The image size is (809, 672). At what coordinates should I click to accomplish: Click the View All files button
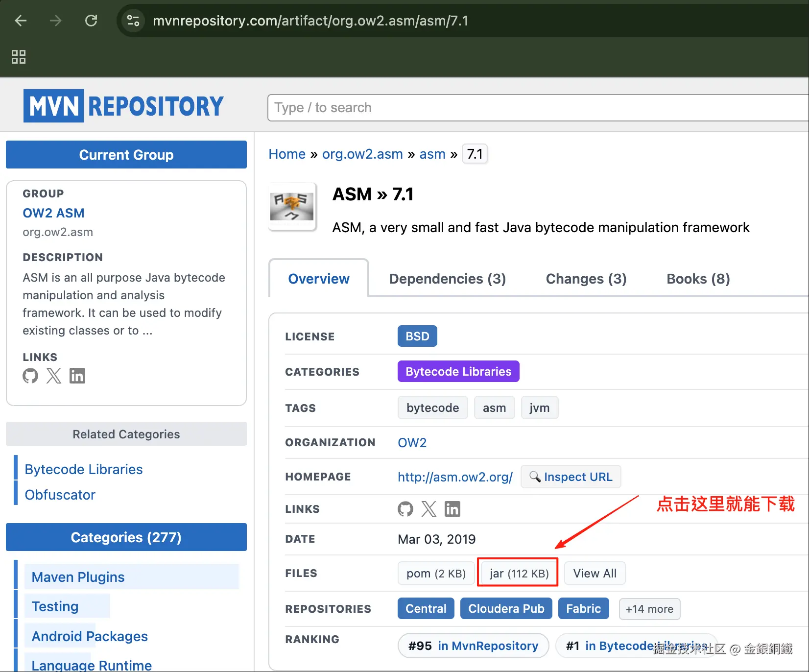coord(595,573)
